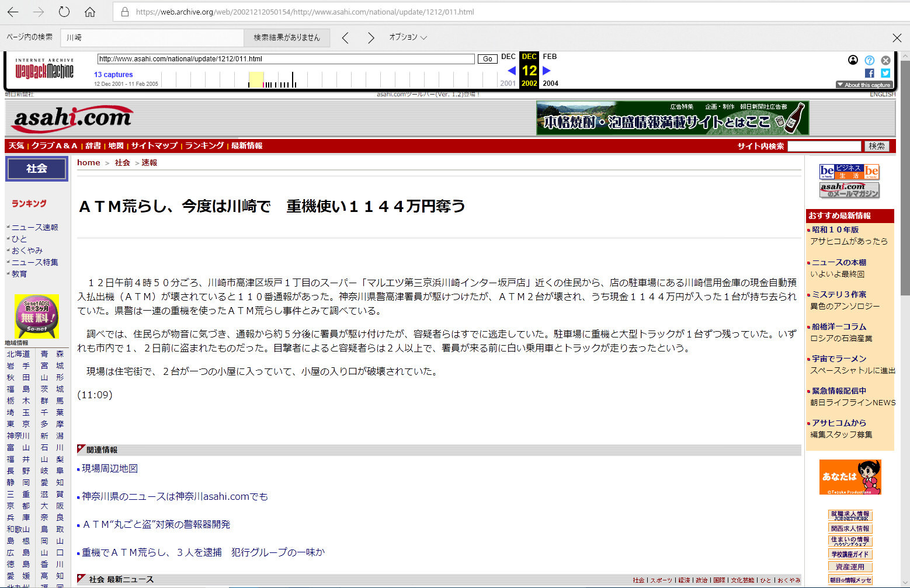Open ランキング in the red navigation bar
This screenshot has height=588, width=910.
coord(204,145)
